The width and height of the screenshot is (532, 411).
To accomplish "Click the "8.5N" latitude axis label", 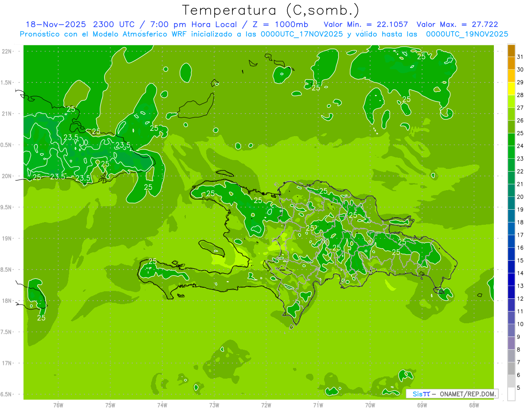I will (x=7, y=270).
